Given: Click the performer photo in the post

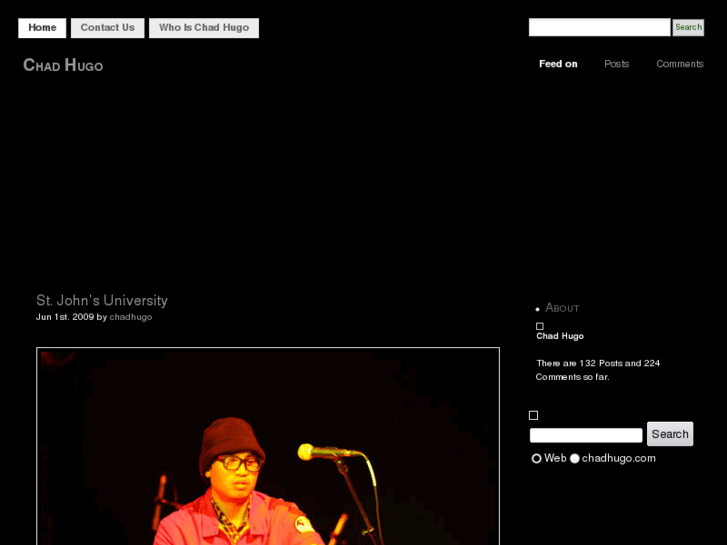Looking at the screenshot, I should tap(268, 446).
